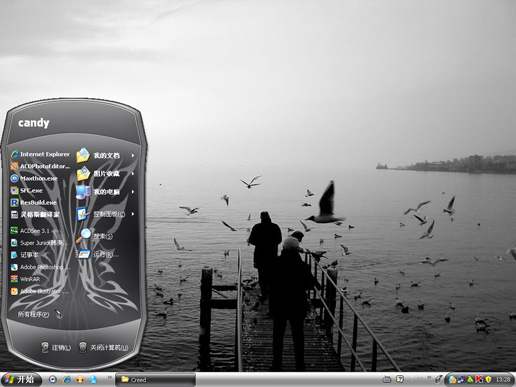Click the red K antivirus tray icon
The width and height of the screenshot is (516, 387).
coord(479,380)
